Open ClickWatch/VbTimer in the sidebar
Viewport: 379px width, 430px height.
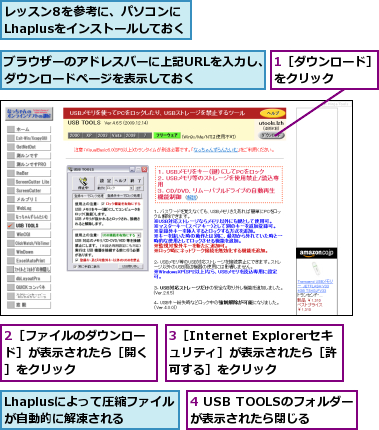29,243
